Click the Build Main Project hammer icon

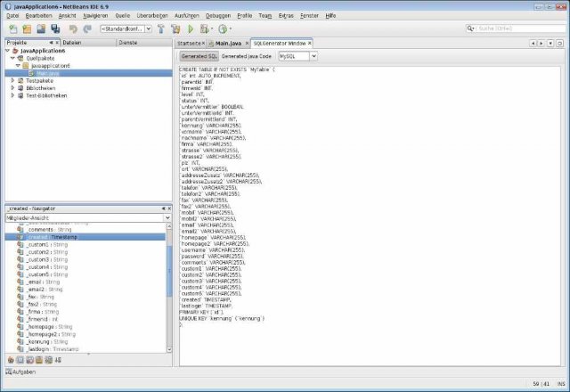tap(161, 29)
